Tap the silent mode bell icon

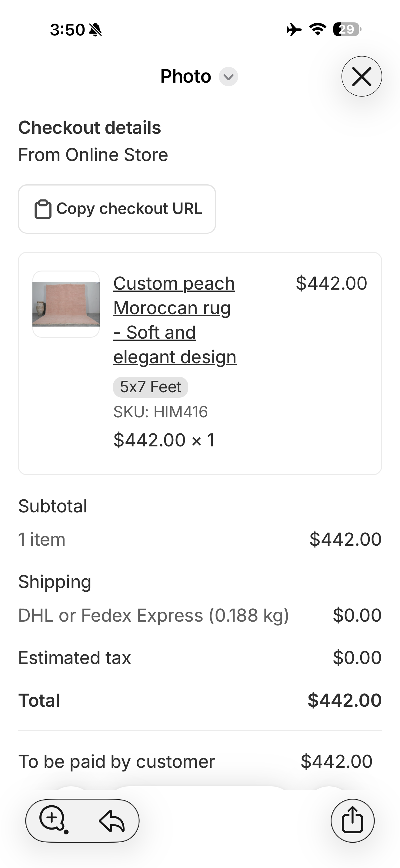click(x=95, y=30)
